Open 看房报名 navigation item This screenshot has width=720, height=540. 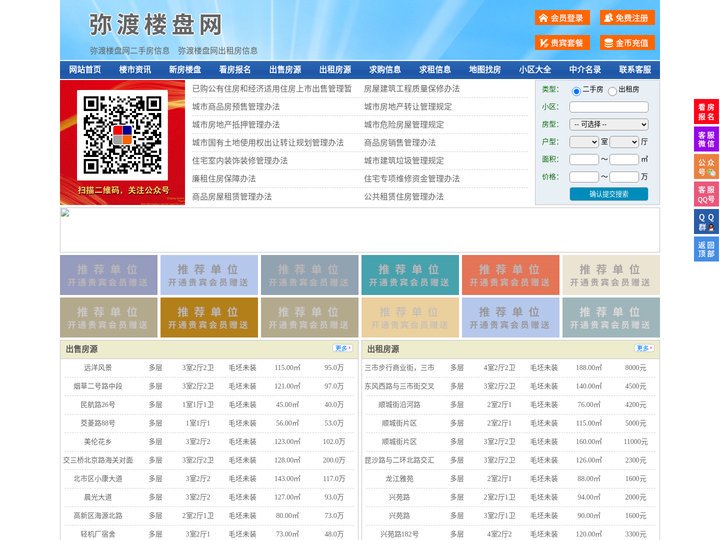[235, 70]
